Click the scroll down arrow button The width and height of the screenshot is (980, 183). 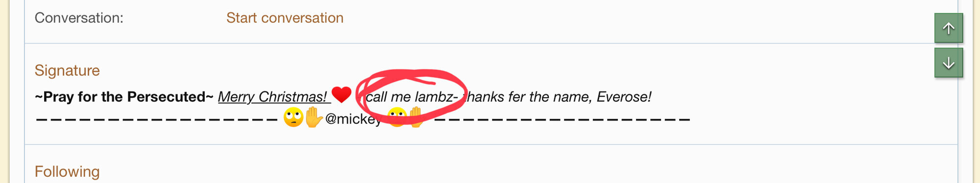pyautogui.click(x=949, y=63)
